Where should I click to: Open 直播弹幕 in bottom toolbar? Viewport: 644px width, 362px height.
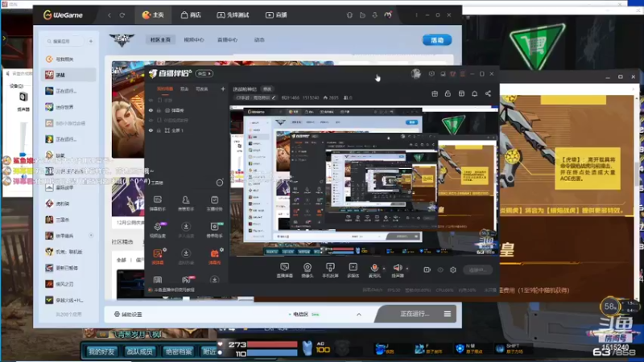(x=285, y=270)
